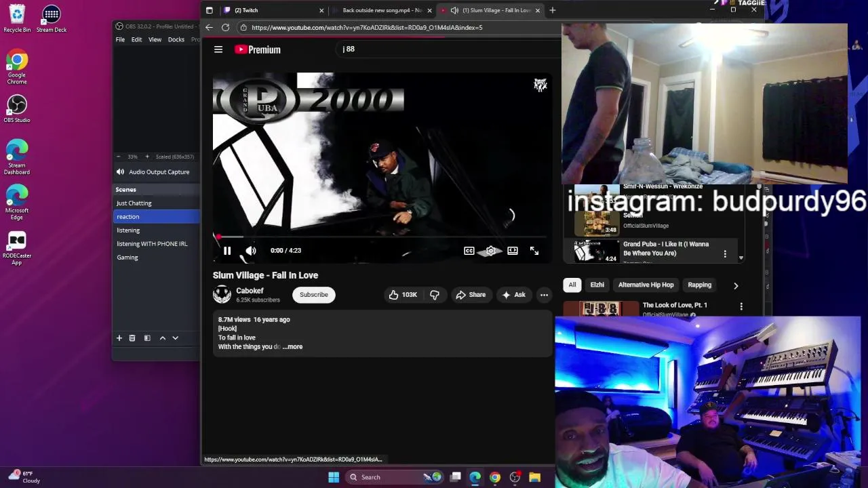Open more actions menu beside Ask
Screen dimensions: 868x488
[544, 295]
